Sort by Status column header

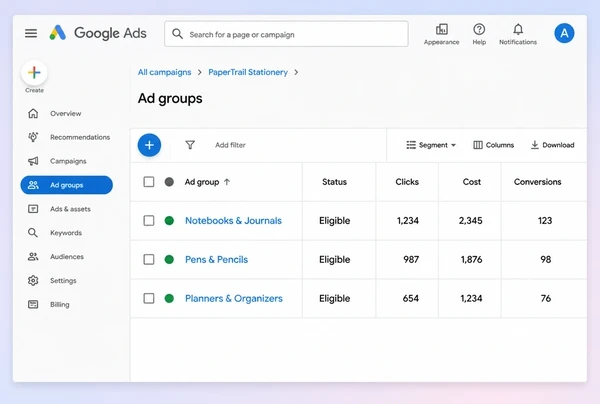point(334,182)
